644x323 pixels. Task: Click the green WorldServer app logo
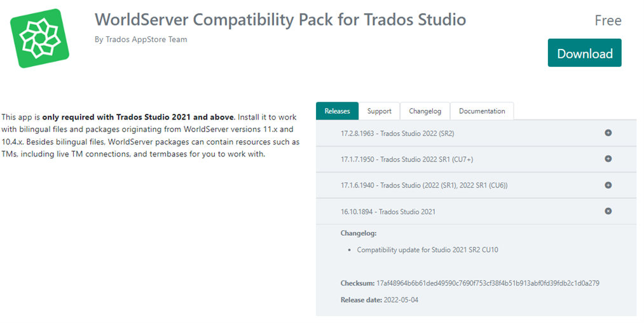pyautogui.click(x=39, y=38)
